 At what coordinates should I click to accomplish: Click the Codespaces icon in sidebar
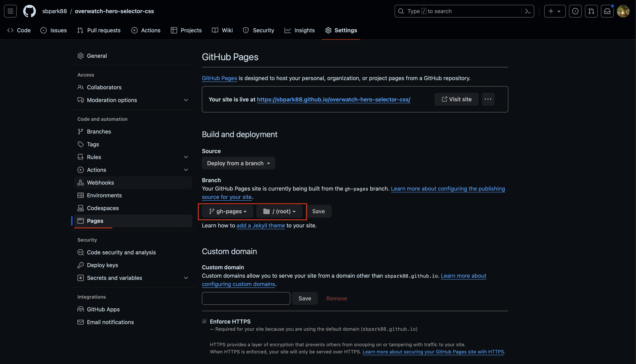81,208
